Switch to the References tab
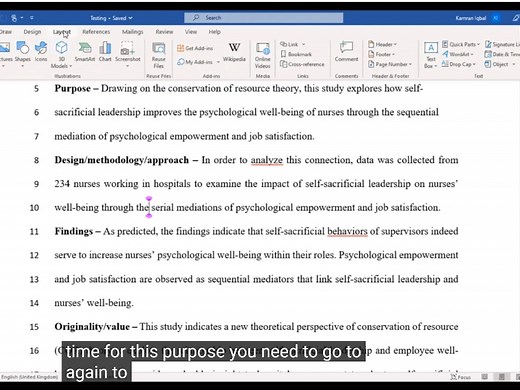This screenshot has width=520, height=390. coord(96,32)
